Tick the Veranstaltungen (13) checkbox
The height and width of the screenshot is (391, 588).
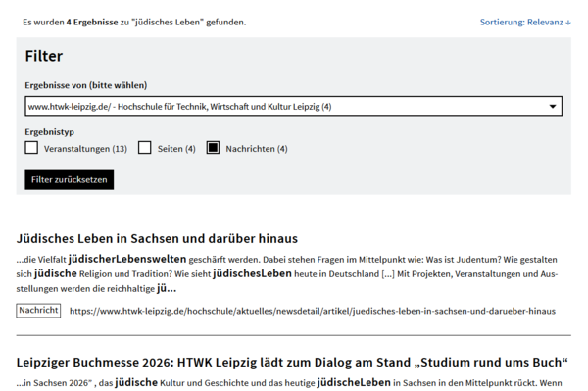[x=31, y=148]
